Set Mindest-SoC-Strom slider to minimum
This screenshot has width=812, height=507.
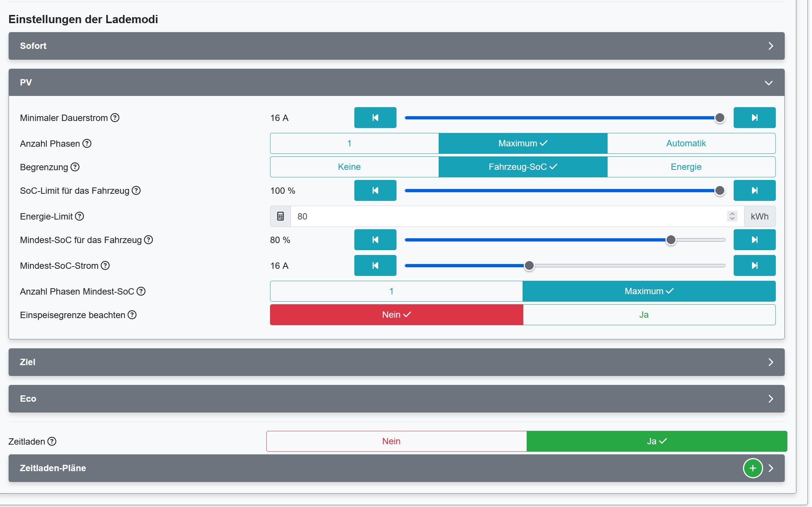tap(375, 266)
